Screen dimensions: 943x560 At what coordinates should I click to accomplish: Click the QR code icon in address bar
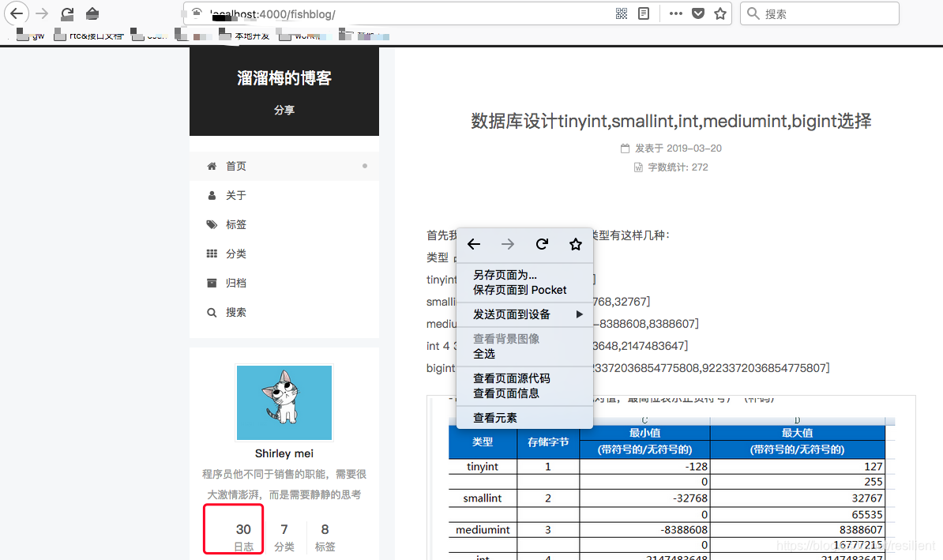[x=622, y=13]
